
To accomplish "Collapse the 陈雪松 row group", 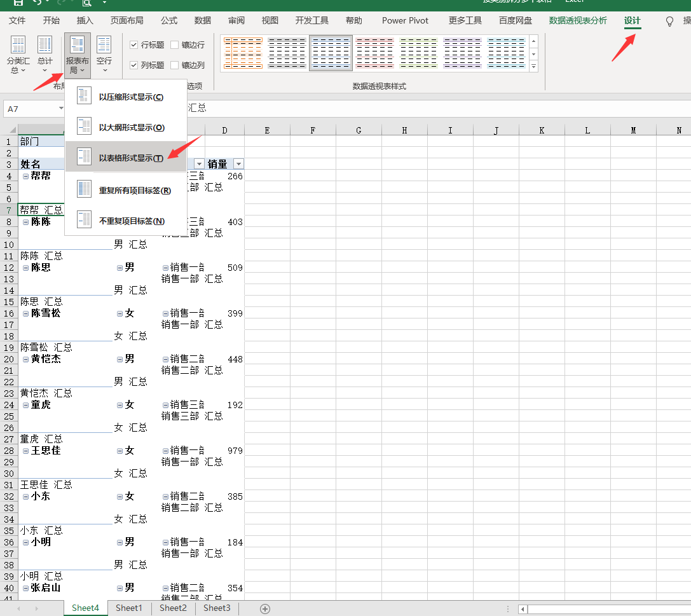I will coord(25,314).
